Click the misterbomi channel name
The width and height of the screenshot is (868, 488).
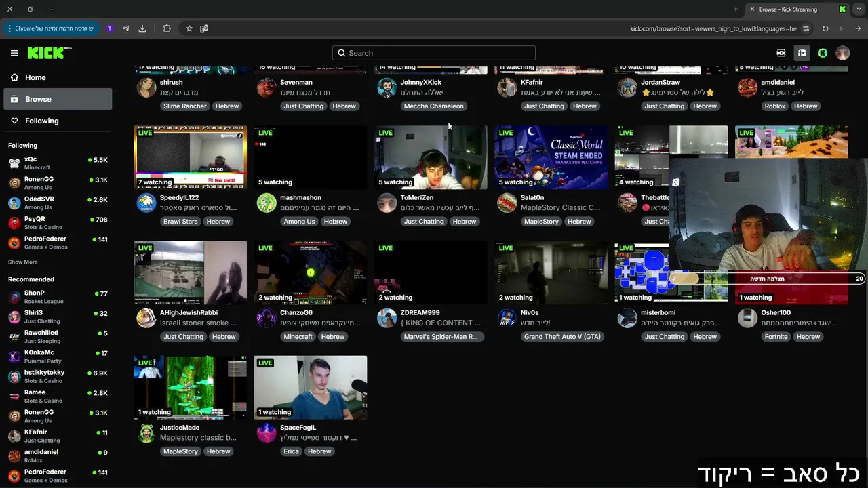[x=658, y=313]
